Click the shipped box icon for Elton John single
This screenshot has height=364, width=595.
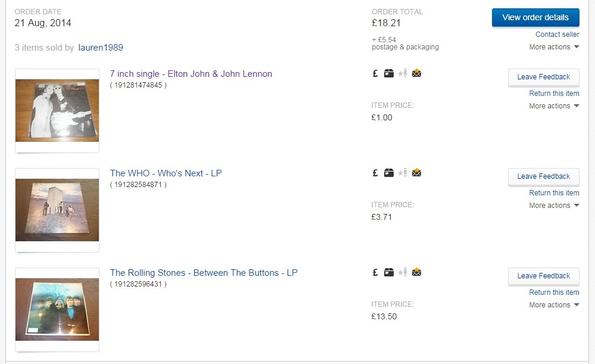coord(389,74)
